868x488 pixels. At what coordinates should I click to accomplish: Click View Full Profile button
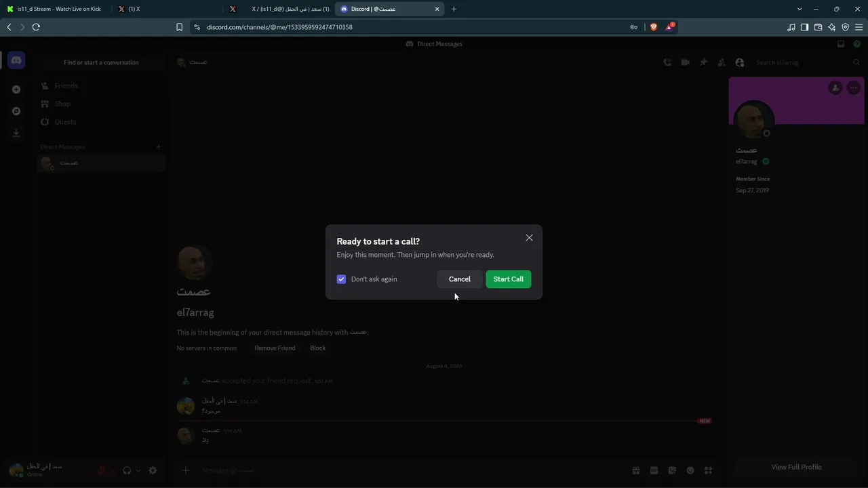click(796, 467)
